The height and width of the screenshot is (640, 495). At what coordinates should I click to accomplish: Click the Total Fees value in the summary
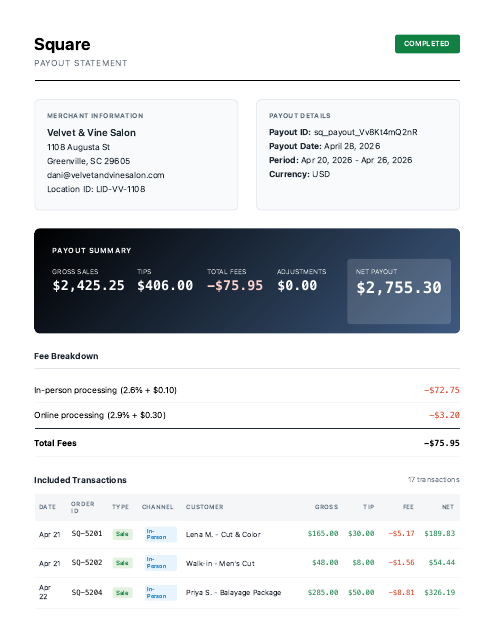click(235, 285)
